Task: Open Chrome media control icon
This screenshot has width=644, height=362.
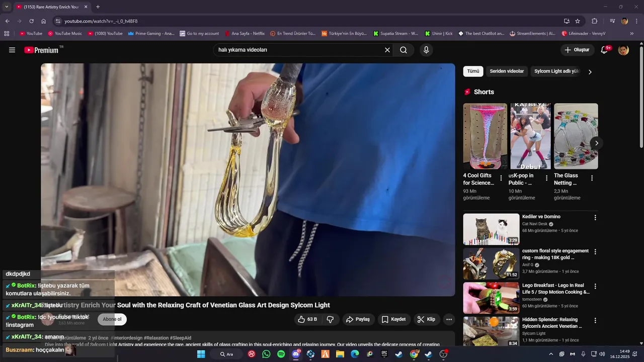Action: coord(612,21)
